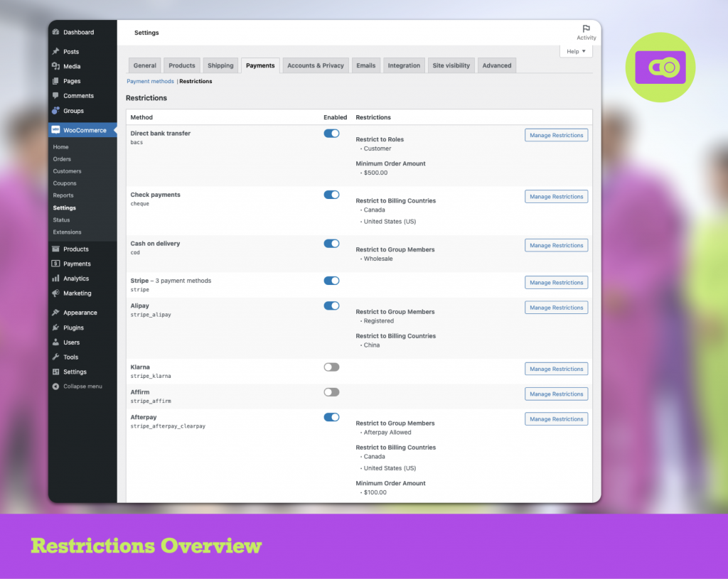Switch to the General tab
728x579 pixels.
pyautogui.click(x=145, y=65)
